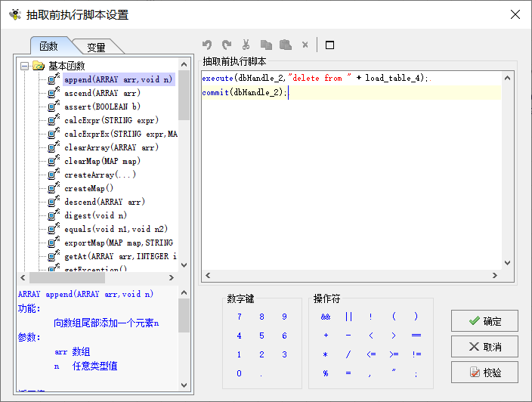
Task: Insert the && operator
Action: 326,317
